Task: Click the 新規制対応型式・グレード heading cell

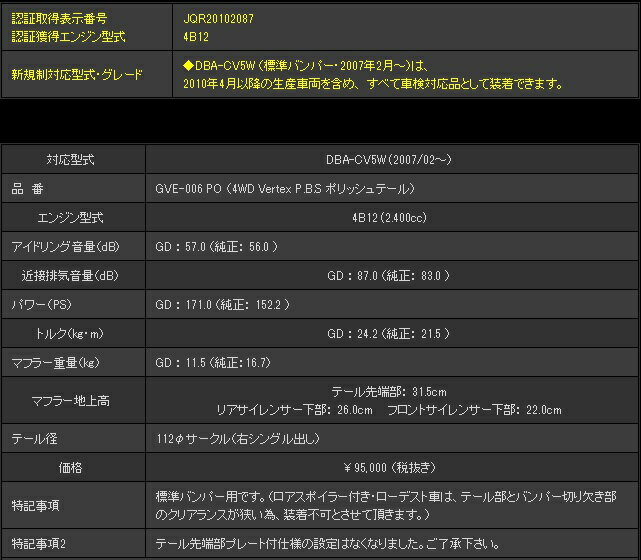Action: 76,75
